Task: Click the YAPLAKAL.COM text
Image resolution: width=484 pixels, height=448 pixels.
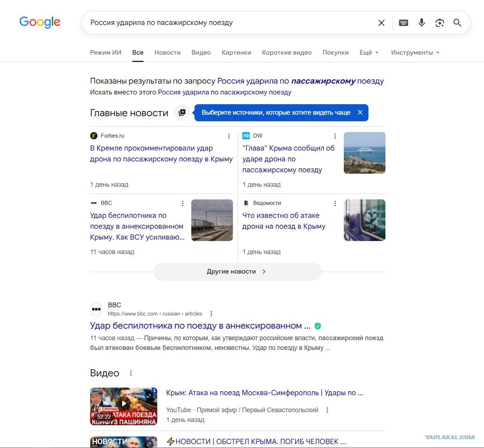Action: [x=450, y=437]
